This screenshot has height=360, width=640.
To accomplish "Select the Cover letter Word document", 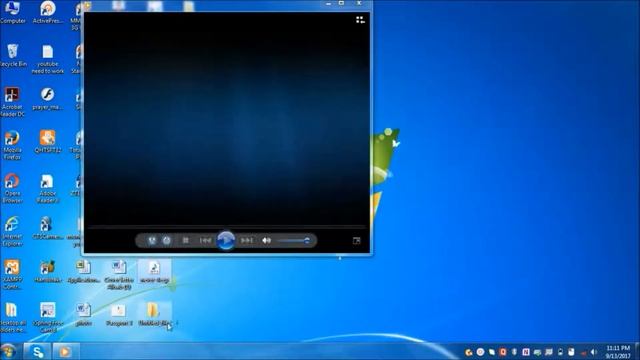I will [x=119, y=275].
